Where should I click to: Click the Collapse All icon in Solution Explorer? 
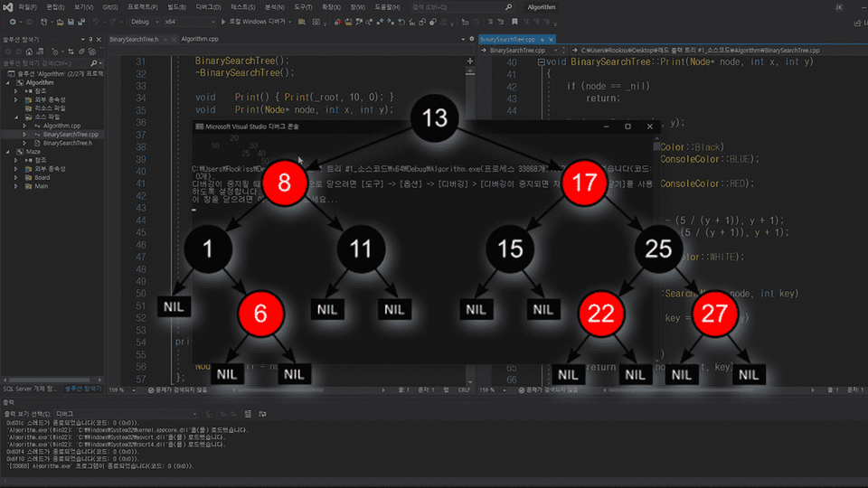click(x=81, y=52)
